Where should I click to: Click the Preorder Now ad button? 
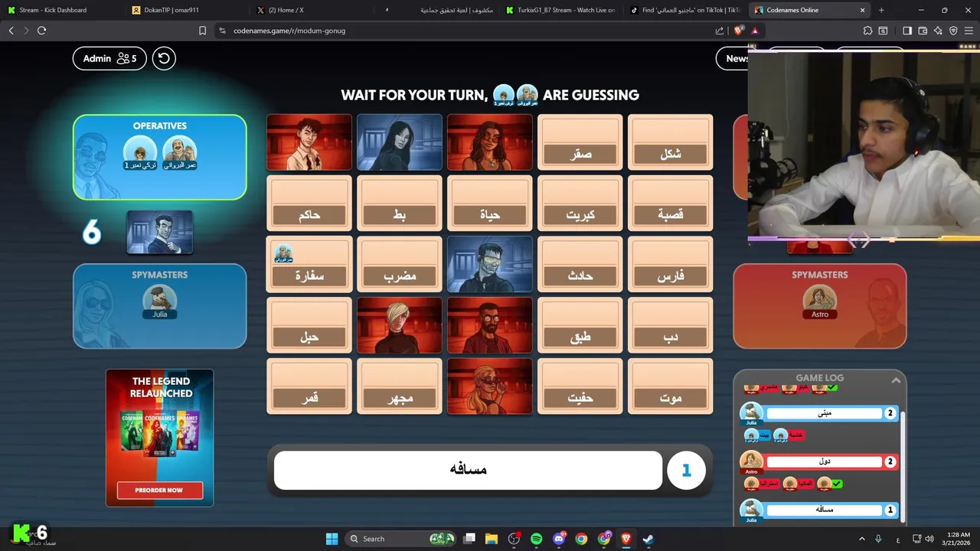pos(159,490)
